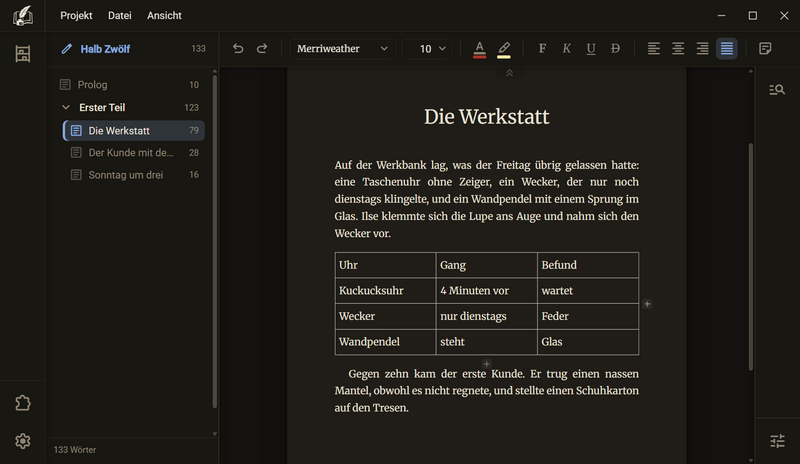Viewport: 800px width, 464px height.
Task: Click the Die Werkstatt chapter heading
Action: point(487,117)
